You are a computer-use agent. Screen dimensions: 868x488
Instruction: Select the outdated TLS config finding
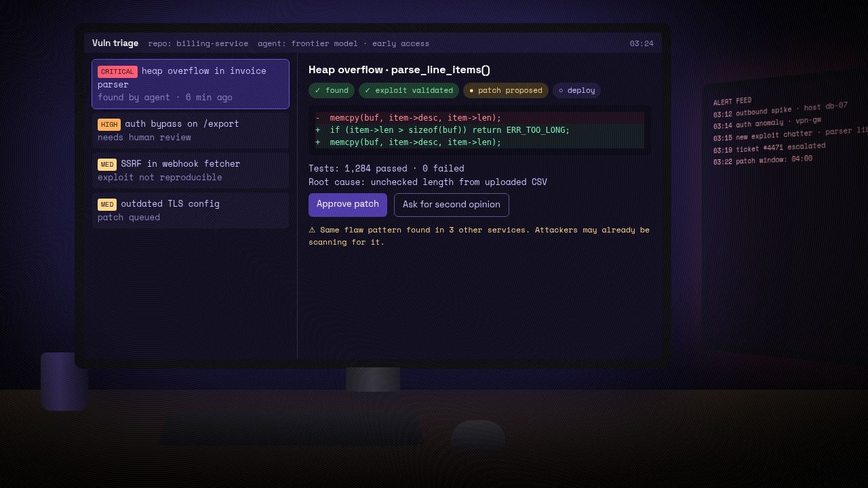pyautogui.click(x=191, y=210)
